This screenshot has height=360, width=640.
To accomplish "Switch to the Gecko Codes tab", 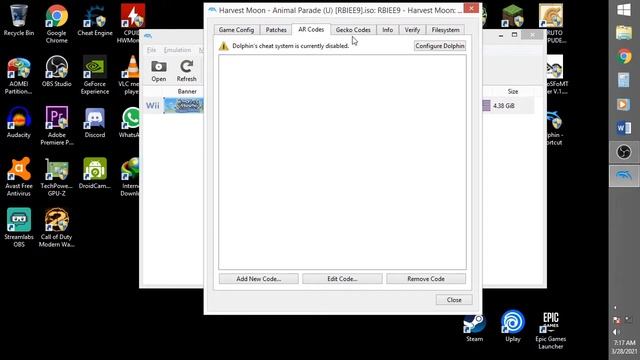I will (x=353, y=30).
